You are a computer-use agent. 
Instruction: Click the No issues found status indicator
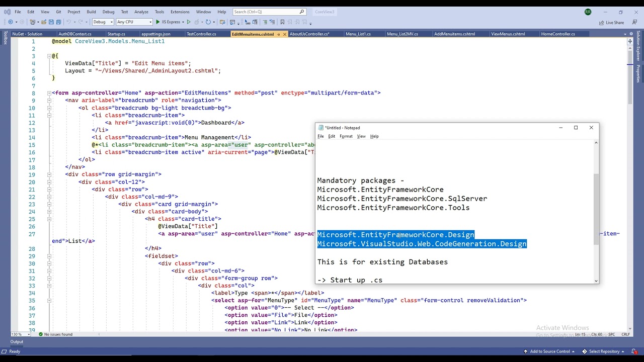[x=55, y=334]
